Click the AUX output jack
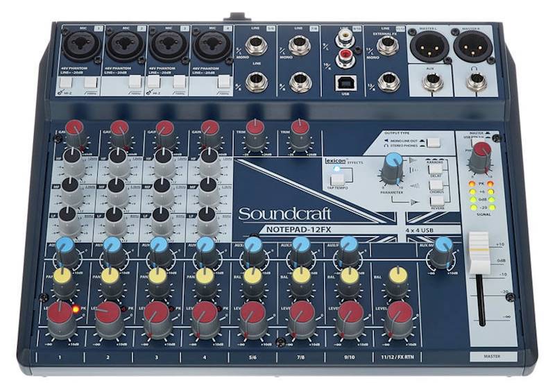The height and width of the screenshot is (392, 555). point(433,83)
